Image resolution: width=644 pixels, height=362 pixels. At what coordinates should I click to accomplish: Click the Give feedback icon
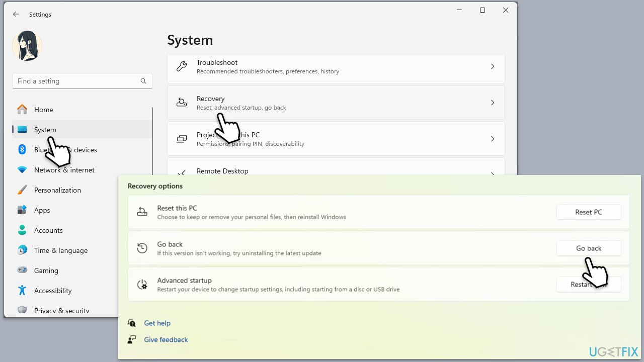pos(132,339)
